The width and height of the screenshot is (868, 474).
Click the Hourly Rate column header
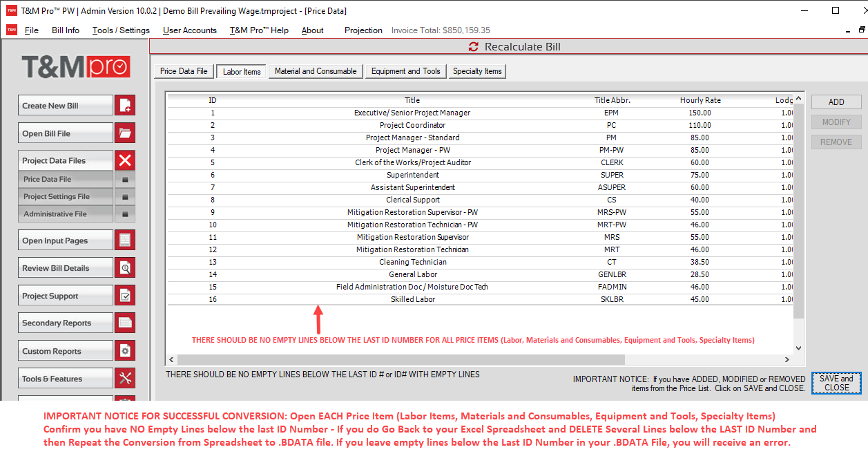[700, 100]
